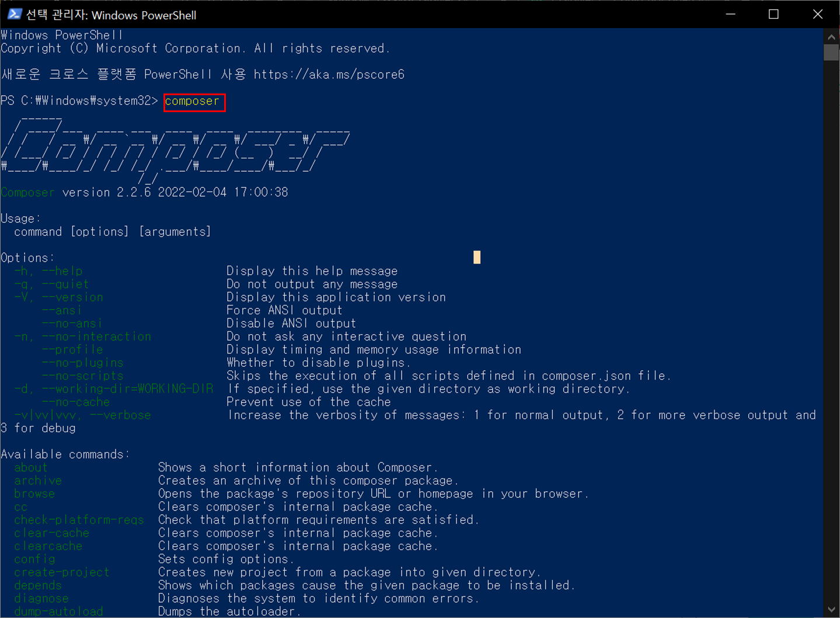Click the '3 for debug' wrapped text
840x618 pixels.
point(38,428)
